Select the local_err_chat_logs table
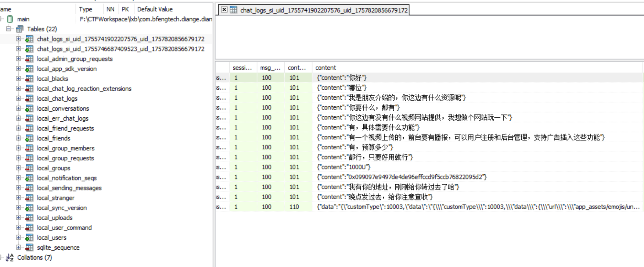Screen dimensions: 644x267 (x=62, y=118)
